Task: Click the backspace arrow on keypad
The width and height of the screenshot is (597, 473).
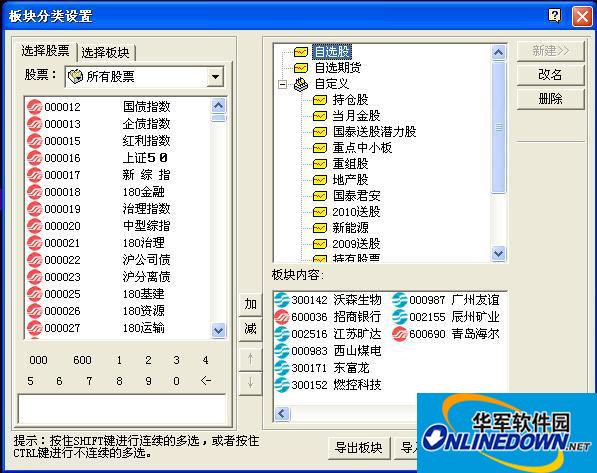Action: coord(206,380)
